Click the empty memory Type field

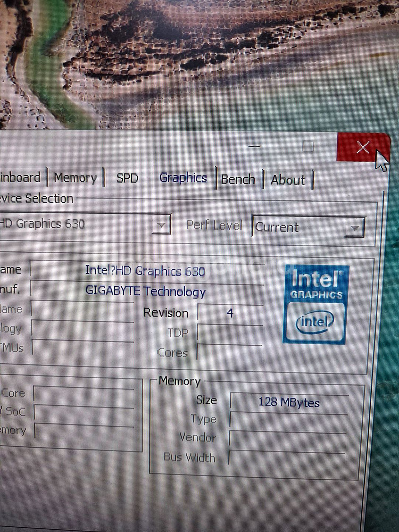tap(288, 421)
